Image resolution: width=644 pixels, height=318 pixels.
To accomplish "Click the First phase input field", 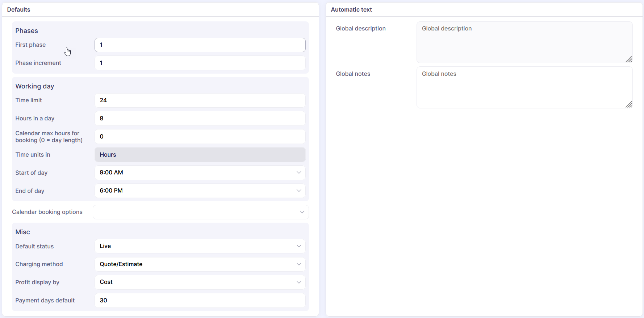I will pos(200,45).
